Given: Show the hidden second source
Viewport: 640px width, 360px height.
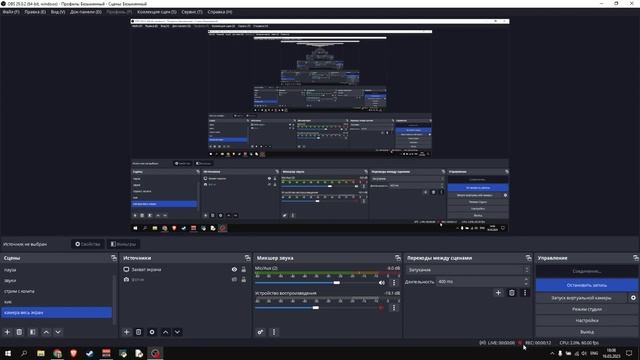Looking at the screenshot, I should tap(234, 280).
